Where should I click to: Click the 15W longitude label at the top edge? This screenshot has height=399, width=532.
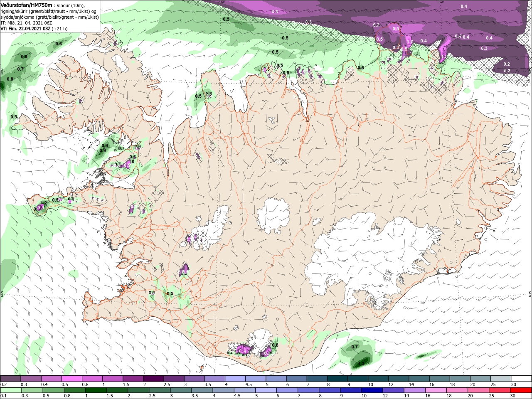coord(440,2)
